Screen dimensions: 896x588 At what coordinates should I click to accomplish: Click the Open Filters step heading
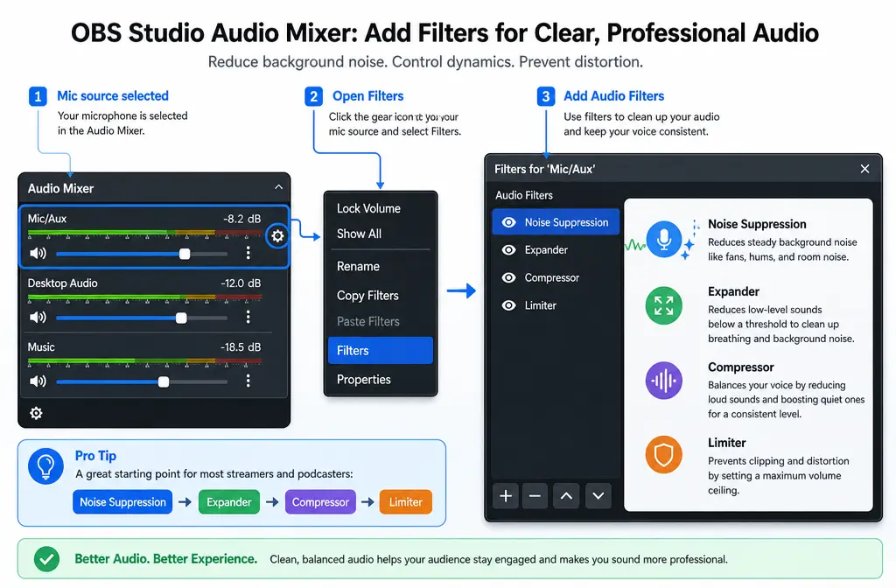[x=368, y=96]
